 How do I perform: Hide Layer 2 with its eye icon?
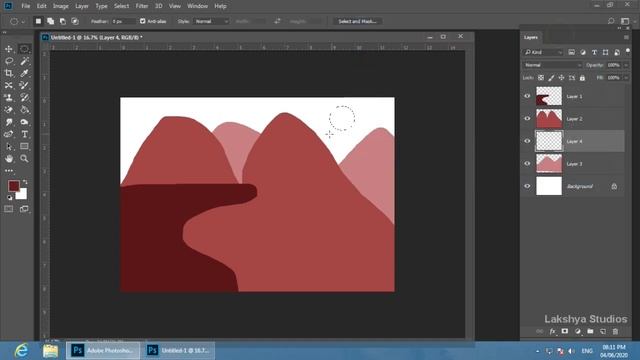(x=527, y=119)
